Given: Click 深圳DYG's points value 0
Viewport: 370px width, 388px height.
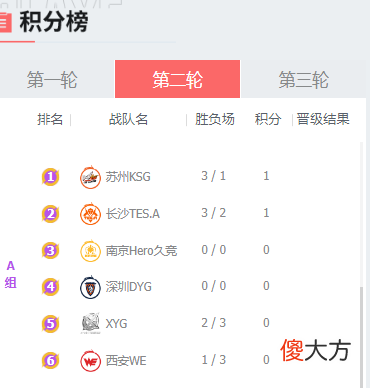Looking at the screenshot, I should click(x=266, y=286).
